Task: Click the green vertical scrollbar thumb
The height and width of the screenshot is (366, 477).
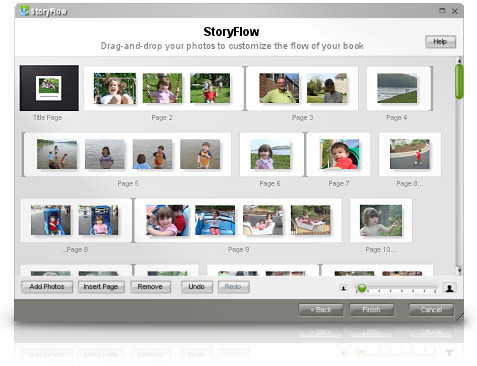Action: (x=459, y=82)
